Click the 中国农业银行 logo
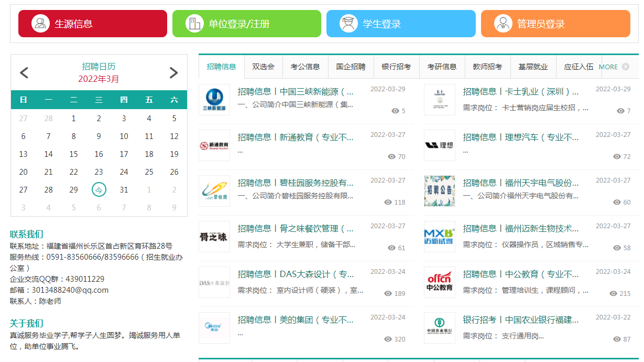The image size is (644, 362). pos(440,328)
